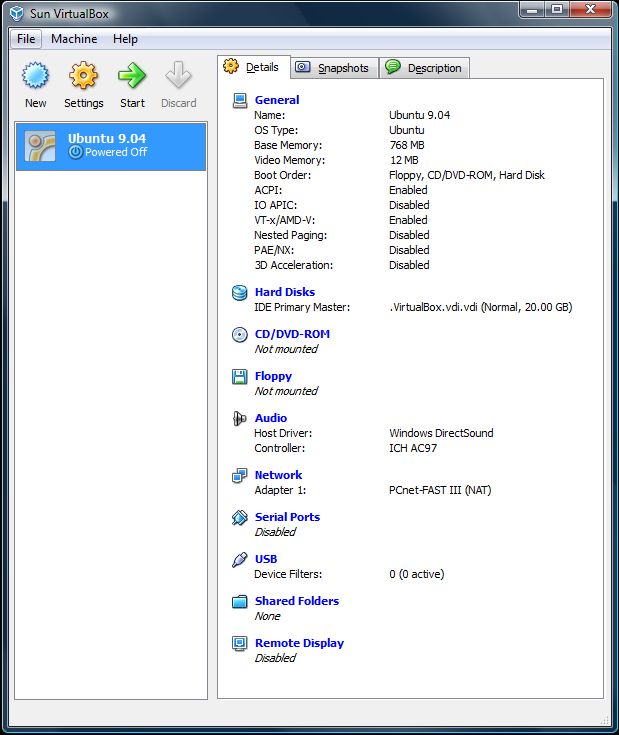Screen dimensions: 619x735
Task: Select the Ubuntu 9.04 machine in the list
Action: click(111, 146)
